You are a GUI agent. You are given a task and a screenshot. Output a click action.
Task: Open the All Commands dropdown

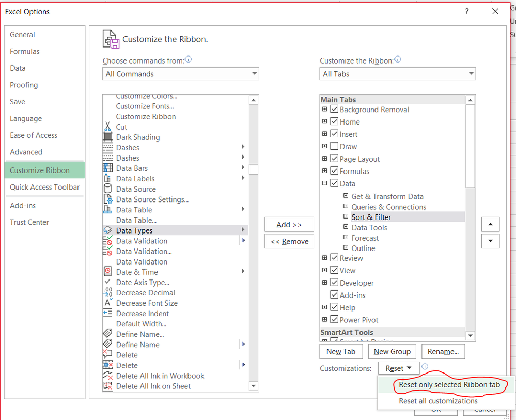pyautogui.click(x=181, y=74)
